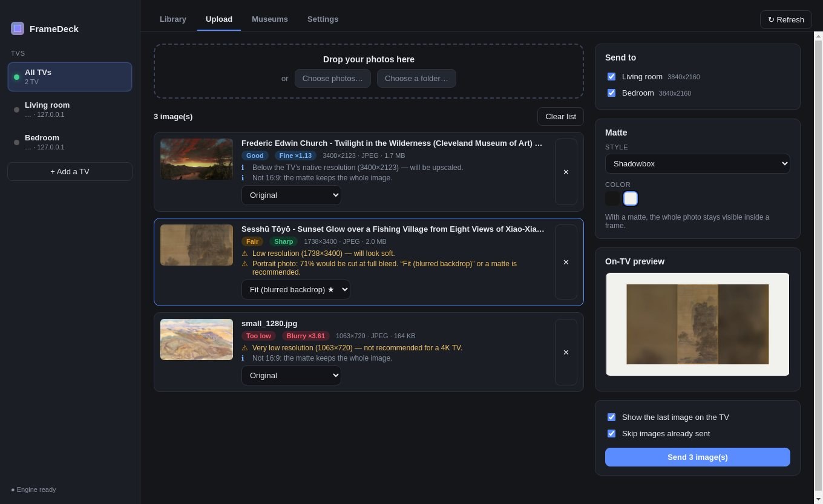The image size is (823, 504).
Task: Click the Fine ×1.13 badge
Action: point(295,155)
